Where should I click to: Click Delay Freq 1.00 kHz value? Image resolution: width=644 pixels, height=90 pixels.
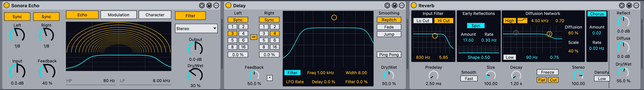pos(320,73)
